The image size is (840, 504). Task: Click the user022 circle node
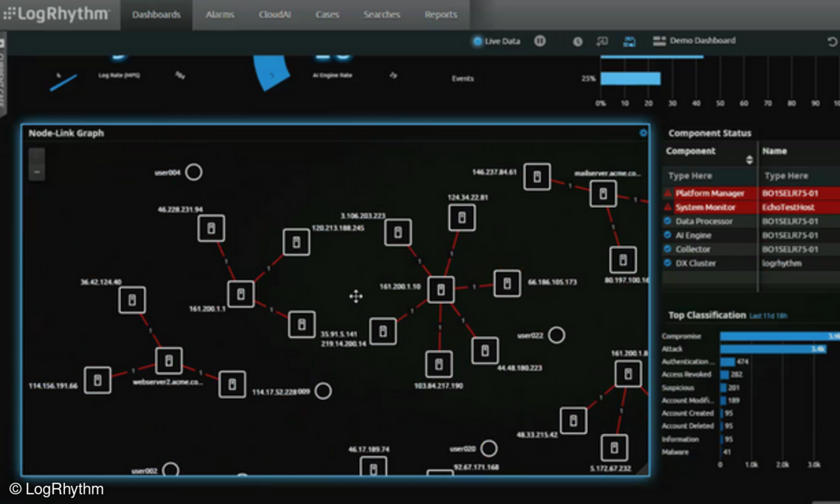pyautogui.click(x=556, y=335)
